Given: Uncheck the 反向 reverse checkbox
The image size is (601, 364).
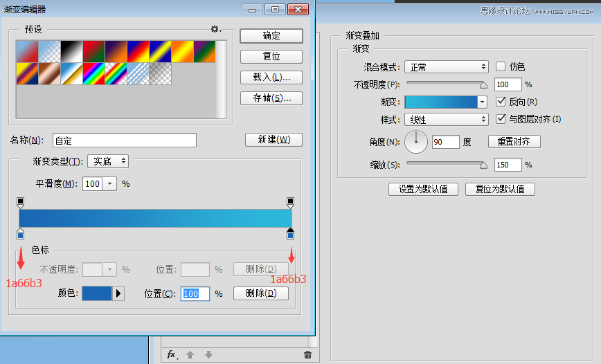Looking at the screenshot, I should point(501,102).
